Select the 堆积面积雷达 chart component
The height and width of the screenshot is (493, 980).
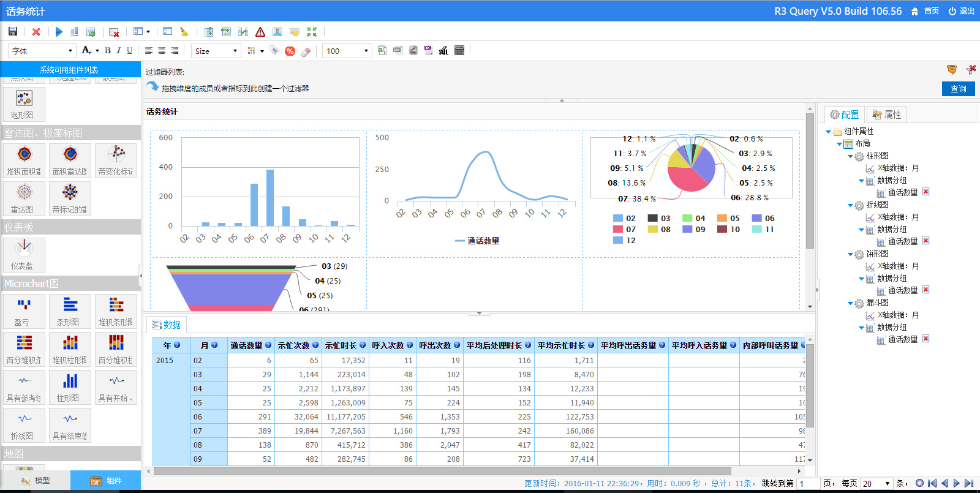(x=24, y=160)
